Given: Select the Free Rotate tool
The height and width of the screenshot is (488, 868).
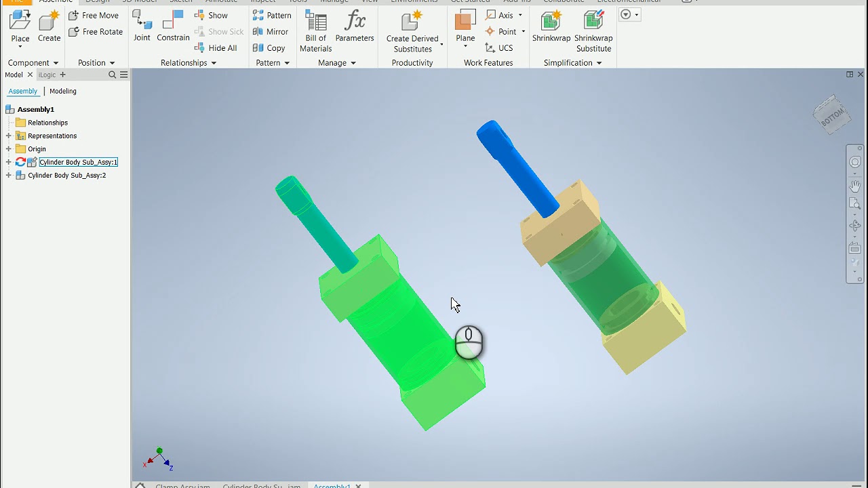Looking at the screenshot, I should coord(96,32).
